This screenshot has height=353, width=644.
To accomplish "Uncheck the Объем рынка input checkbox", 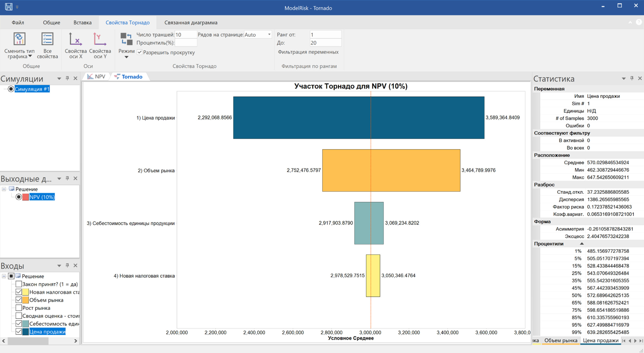I will coord(19,300).
